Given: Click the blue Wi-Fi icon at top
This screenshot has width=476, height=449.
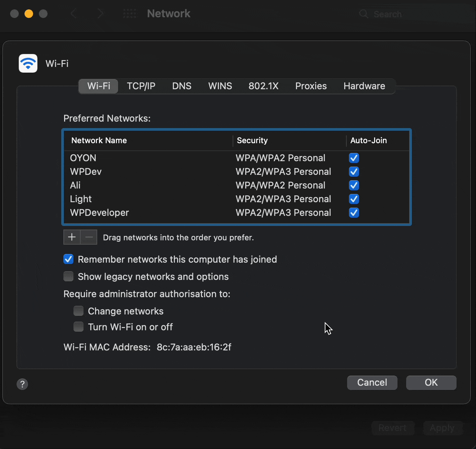Looking at the screenshot, I should coord(28,63).
